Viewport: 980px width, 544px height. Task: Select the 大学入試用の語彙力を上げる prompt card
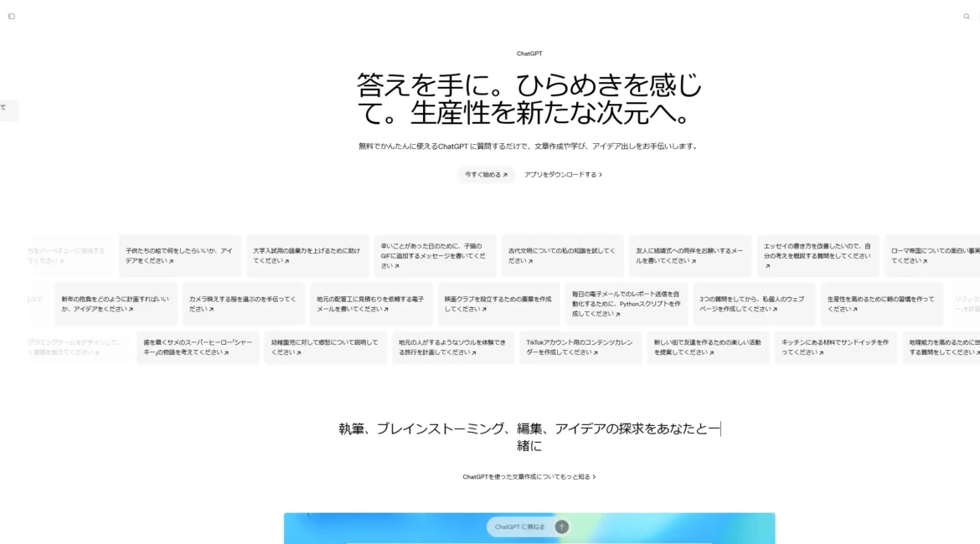click(x=307, y=256)
